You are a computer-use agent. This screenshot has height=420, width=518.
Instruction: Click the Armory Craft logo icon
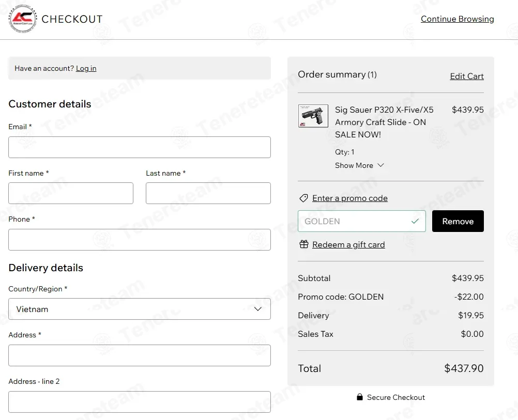click(x=23, y=19)
